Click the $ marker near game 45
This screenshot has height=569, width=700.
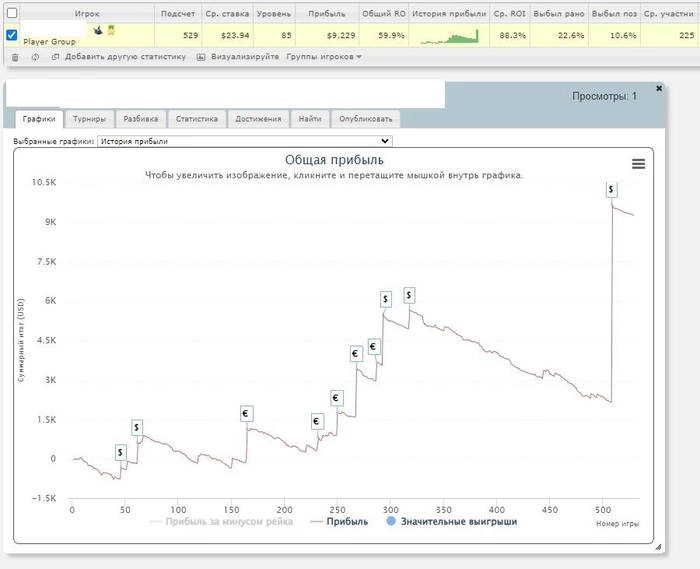[x=121, y=453]
